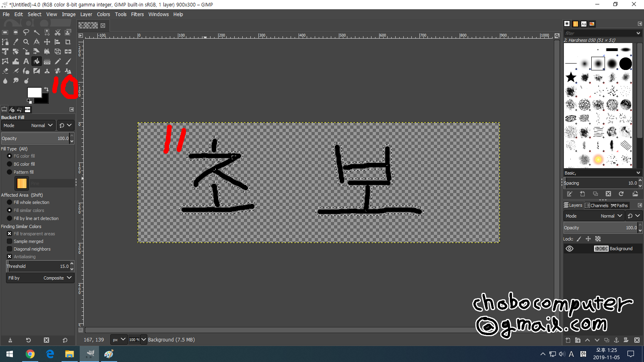Select the Smudge tool

click(x=16, y=80)
